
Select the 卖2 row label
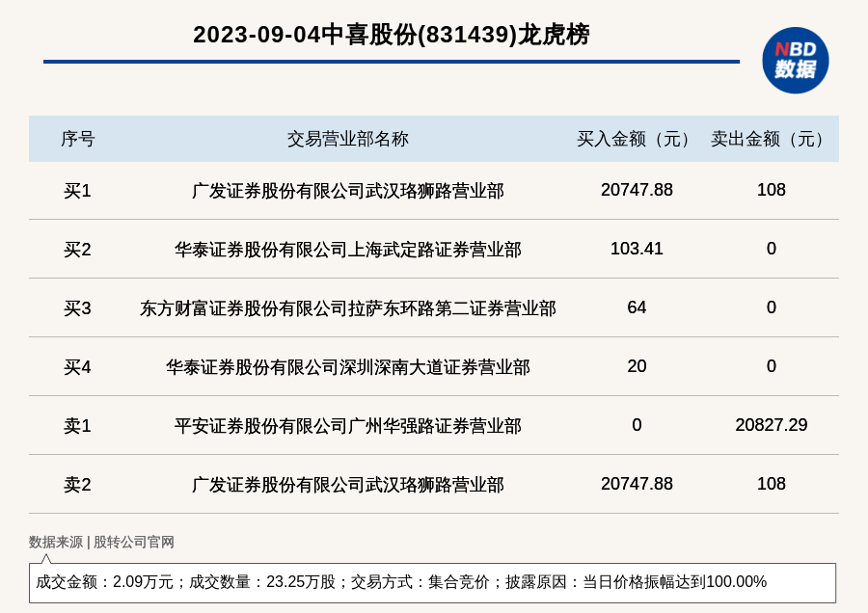(x=77, y=484)
